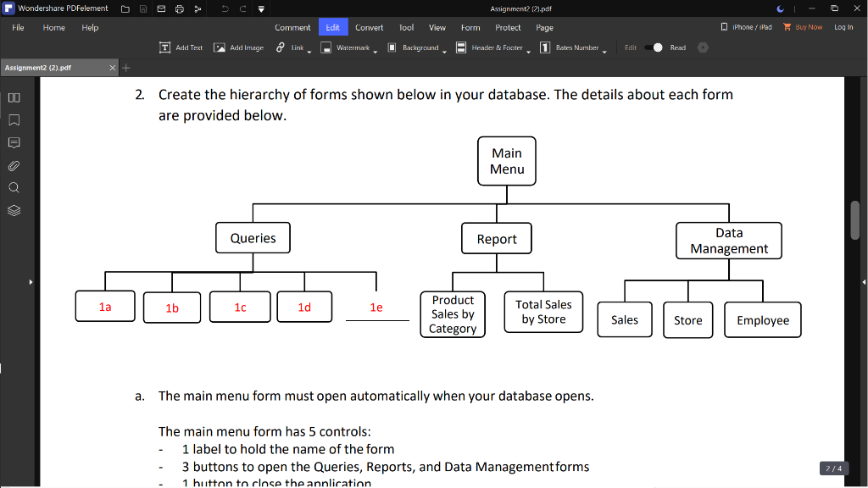Switch to the Comment tab
Screen dimensions: 868x488
pyautogui.click(x=292, y=27)
